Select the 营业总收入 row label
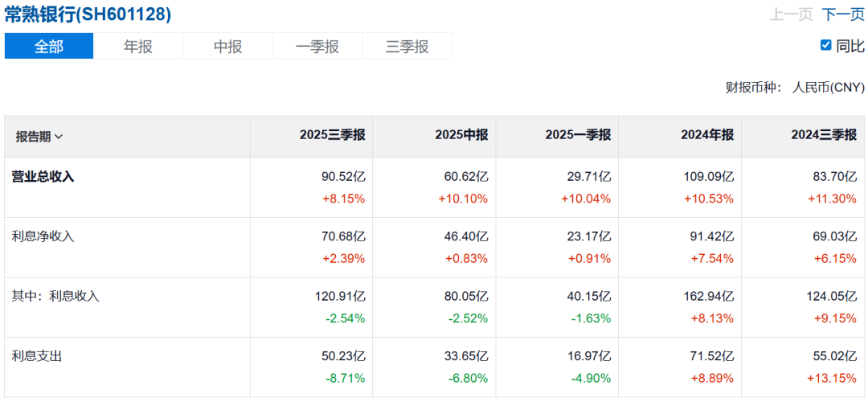This screenshot has width=868, height=398. [x=43, y=177]
